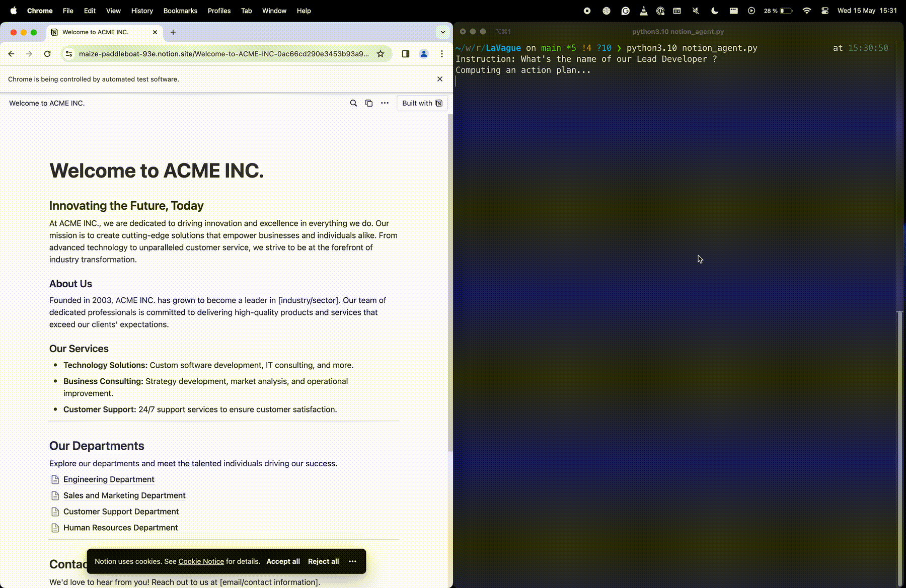
Task: Open the Profiles menu
Action: tap(219, 11)
